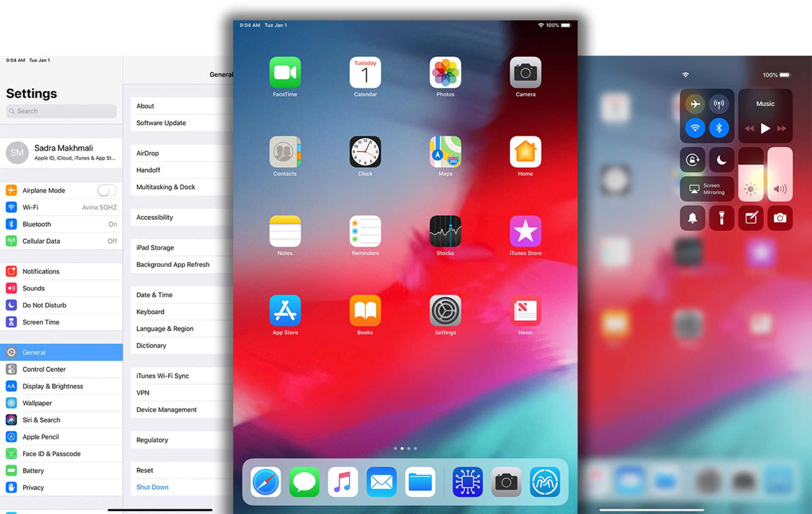Launch Safari from the dock
Image resolution: width=812 pixels, height=514 pixels.
tap(266, 482)
